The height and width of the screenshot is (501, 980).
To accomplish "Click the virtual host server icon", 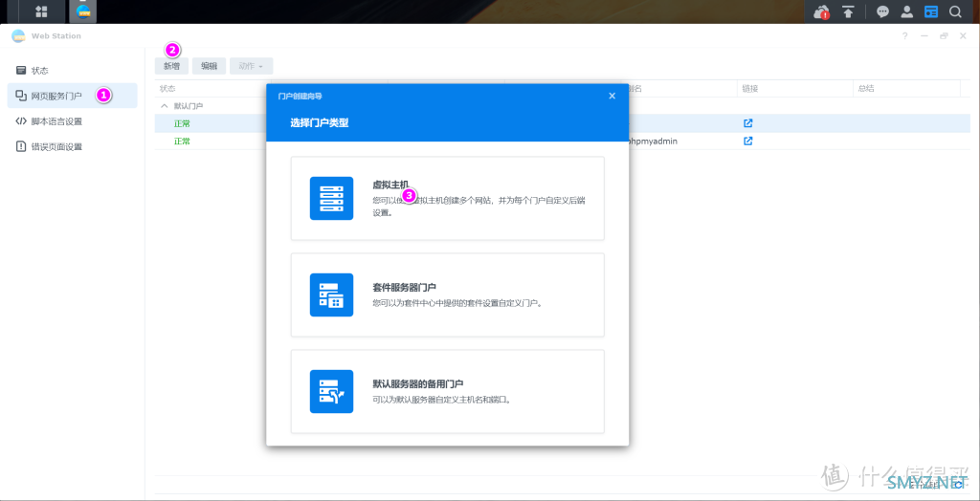I will pyautogui.click(x=331, y=198).
